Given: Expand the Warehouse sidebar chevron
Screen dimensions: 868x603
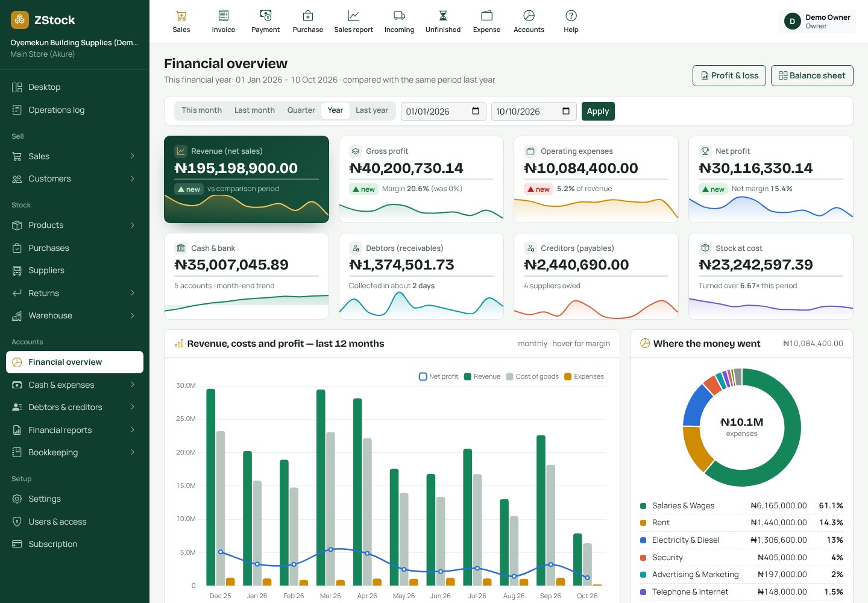Looking at the screenshot, I should coord(132,315).
